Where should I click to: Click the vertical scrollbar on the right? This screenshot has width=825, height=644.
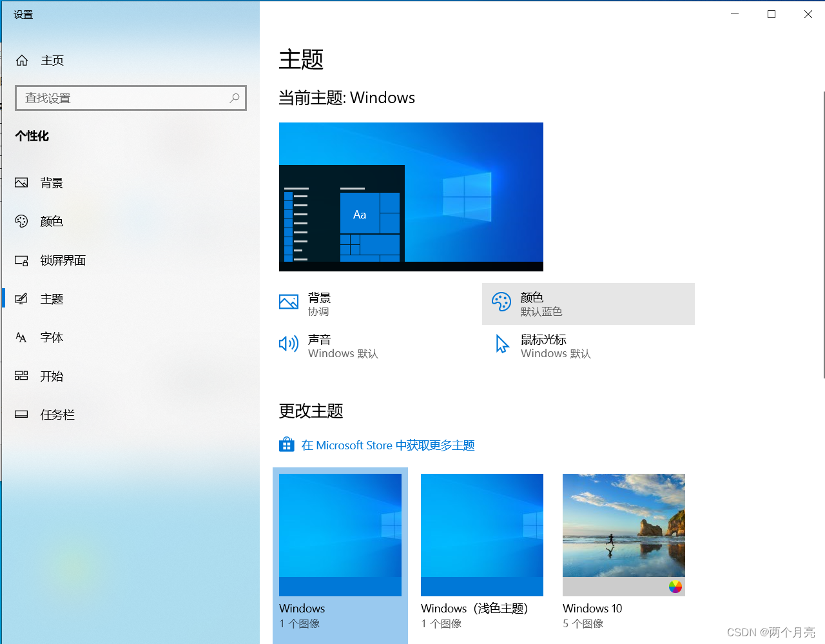[823, 235]
